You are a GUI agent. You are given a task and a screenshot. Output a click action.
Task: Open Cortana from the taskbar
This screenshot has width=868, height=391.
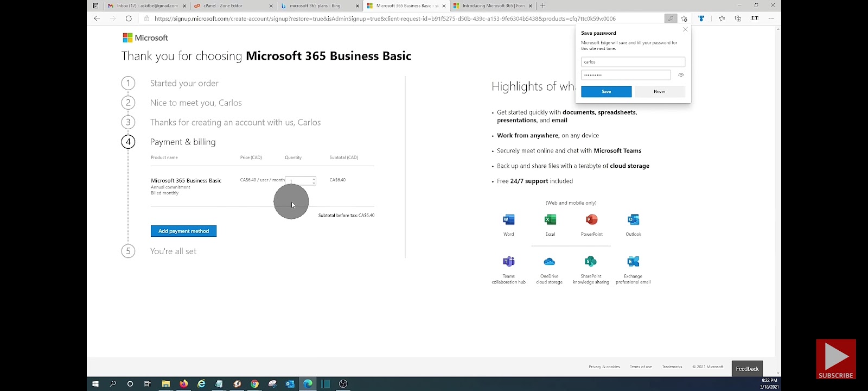[x=130, y=384]
